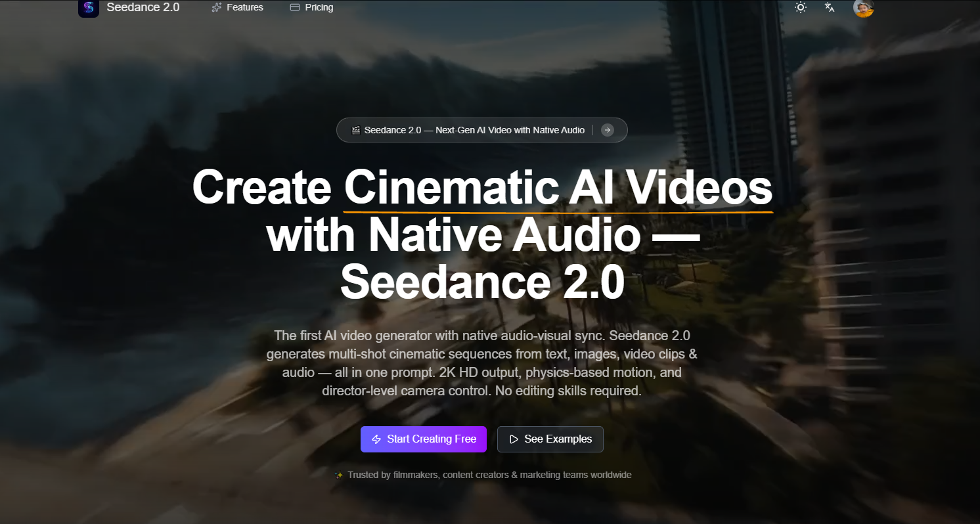Go to the Pricing menu item

pos(319,7)
